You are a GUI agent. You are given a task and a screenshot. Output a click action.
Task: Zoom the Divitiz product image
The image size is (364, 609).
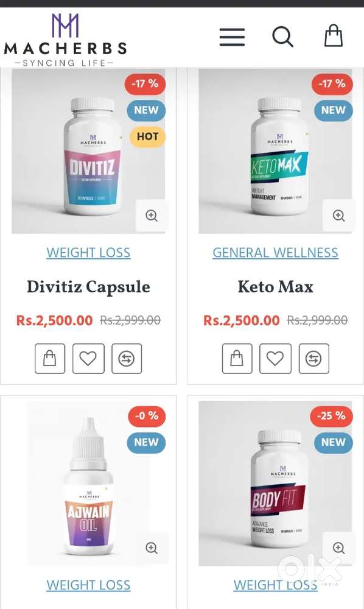[152, 216]
